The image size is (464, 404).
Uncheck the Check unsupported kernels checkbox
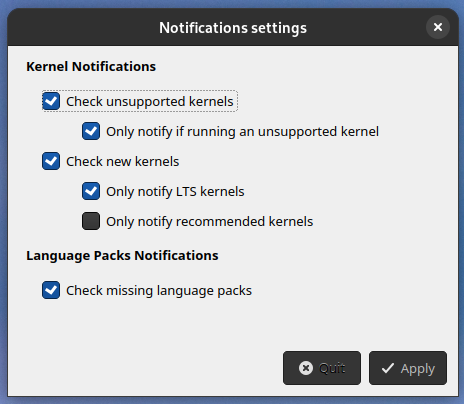51,101
